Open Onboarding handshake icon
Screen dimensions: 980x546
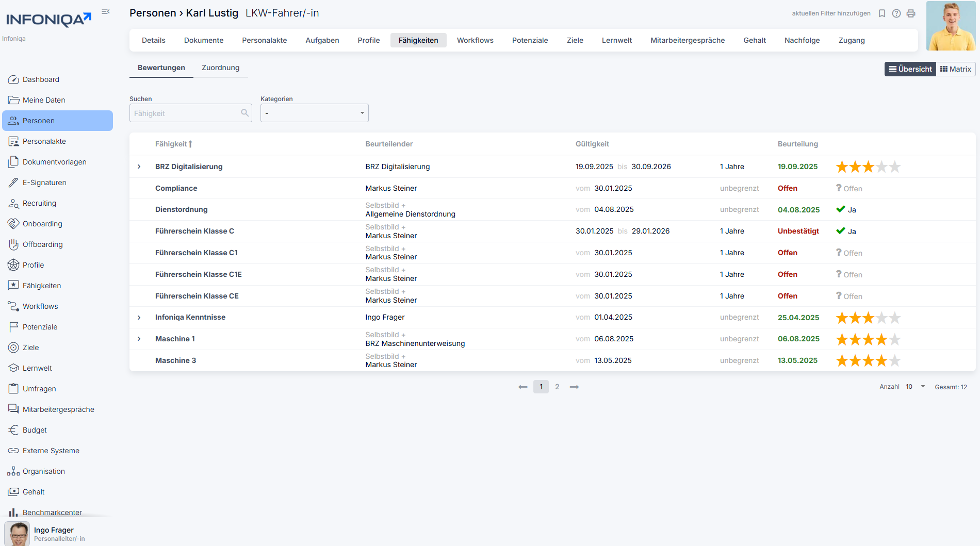point(13,224)
